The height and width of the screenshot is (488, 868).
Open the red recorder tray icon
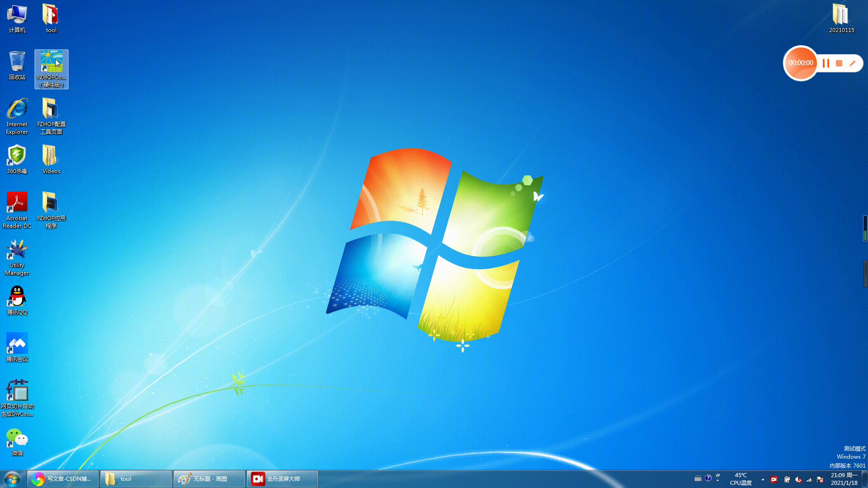coord(774,479)
